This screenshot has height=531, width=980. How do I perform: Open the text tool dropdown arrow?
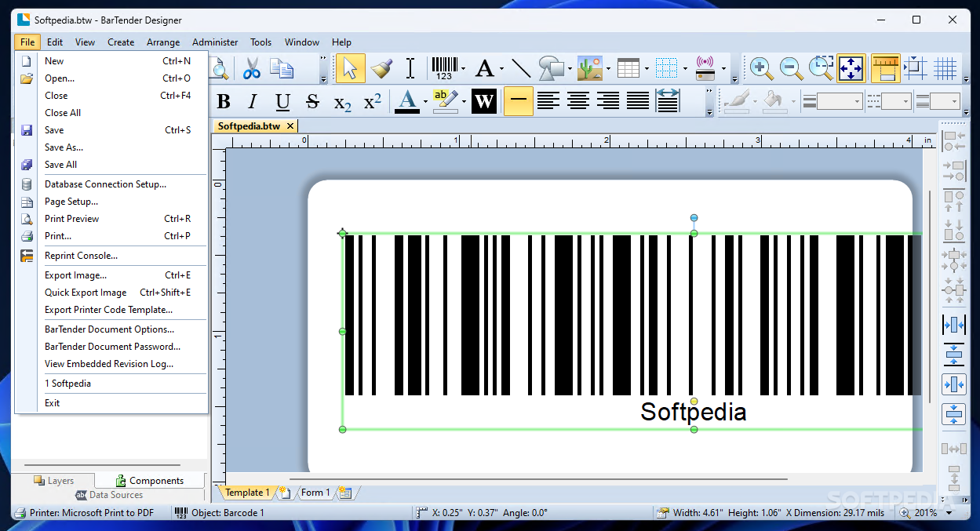[x=502, y=69]
